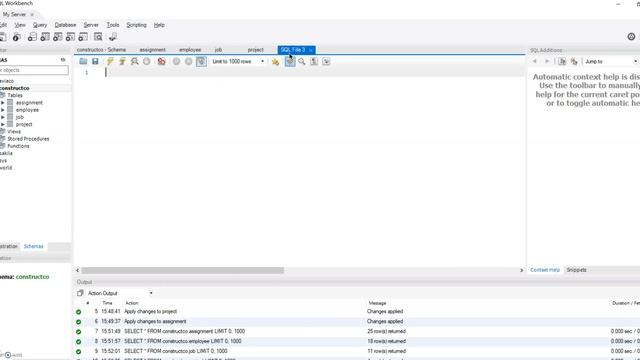The image size is (640, 360).
Task: Execute statement under cursor icon
Action: pos(122,61)
